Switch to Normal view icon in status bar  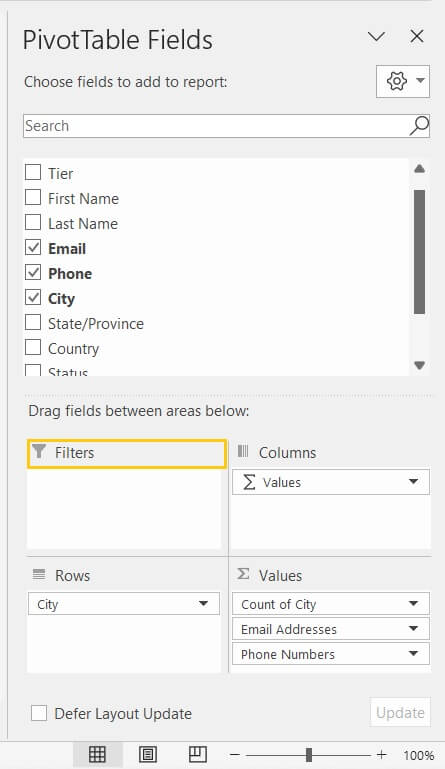97,754
